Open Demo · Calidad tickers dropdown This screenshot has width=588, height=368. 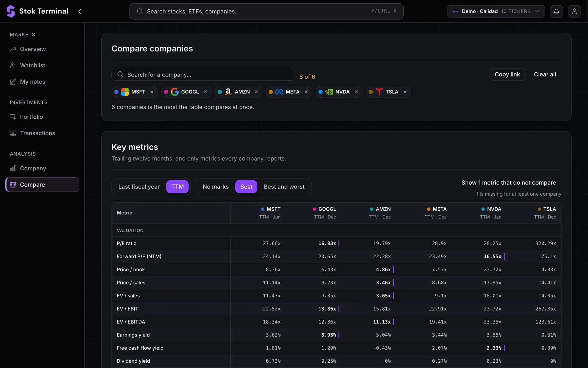tap(496, 11)
